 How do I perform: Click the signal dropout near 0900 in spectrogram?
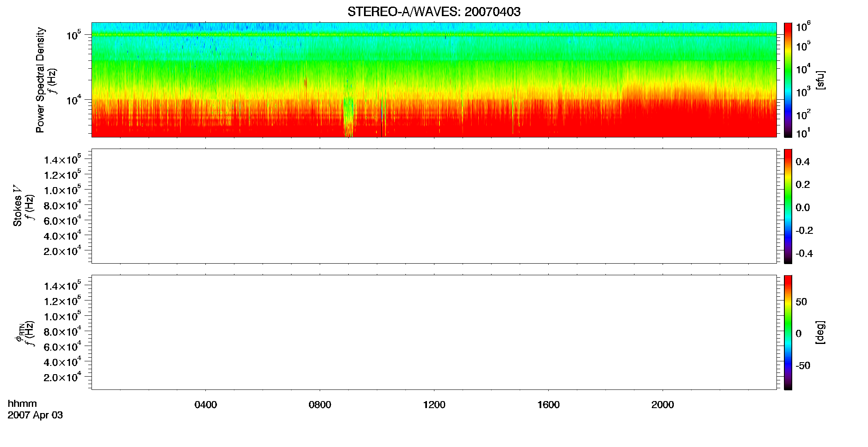tap(348, 117)
